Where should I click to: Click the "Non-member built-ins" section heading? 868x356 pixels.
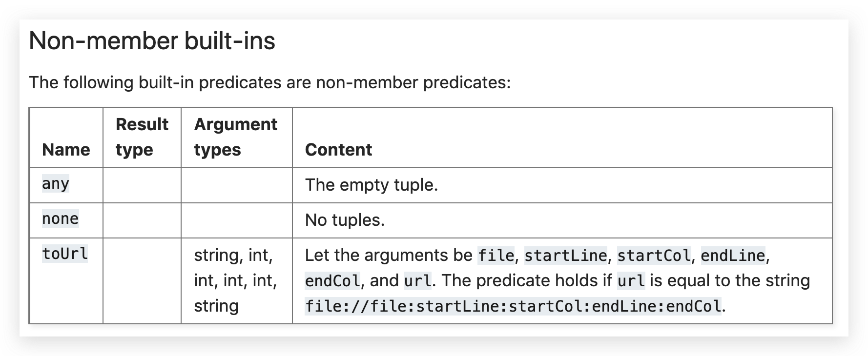(152, 41)
